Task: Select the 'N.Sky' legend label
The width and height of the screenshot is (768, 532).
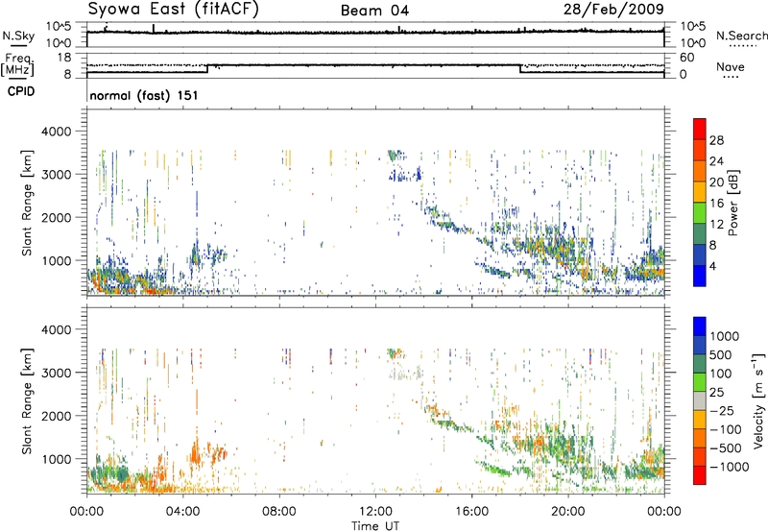Action: click(x=18, y=36)
